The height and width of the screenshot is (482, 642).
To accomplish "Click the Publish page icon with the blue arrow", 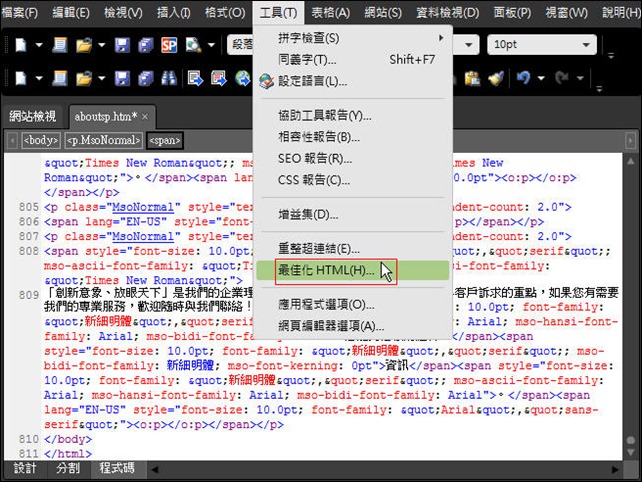I will coord(195,78).
